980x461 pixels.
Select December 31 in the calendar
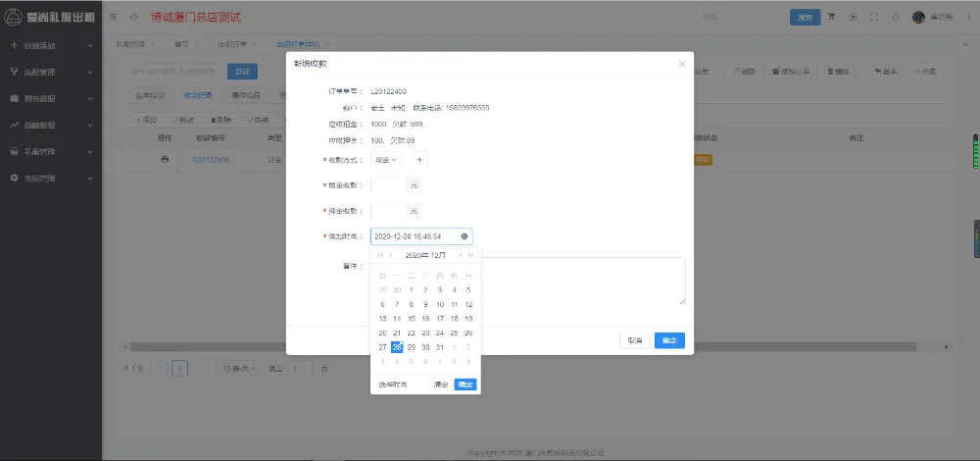440,347
